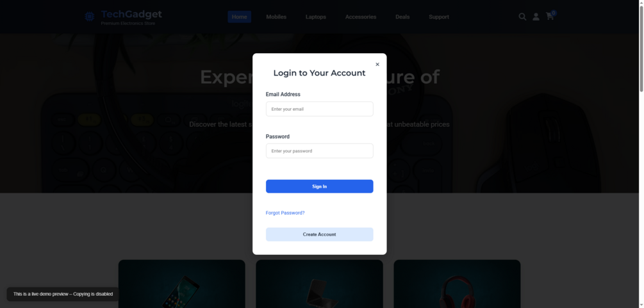Follow the Forgot Password? link
The width and height of the screenshot is (644, 308).
tap(285, 213)
